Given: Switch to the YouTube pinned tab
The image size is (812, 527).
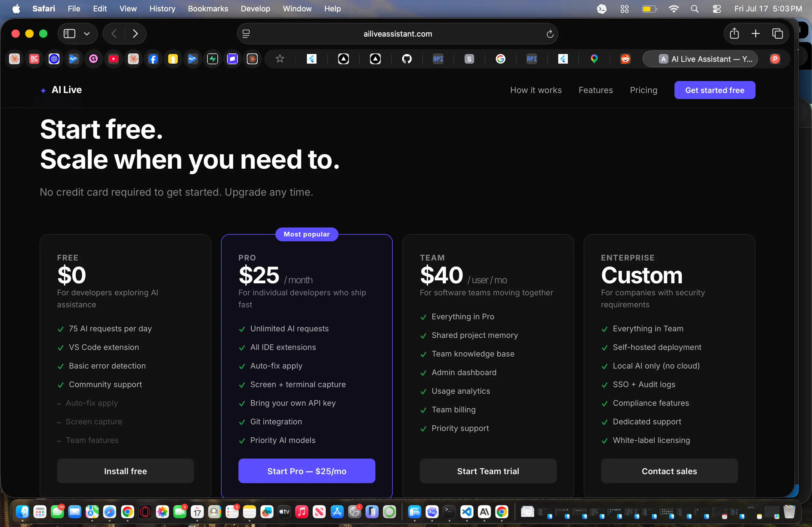Looking at the screenshot, I should 113,59.
